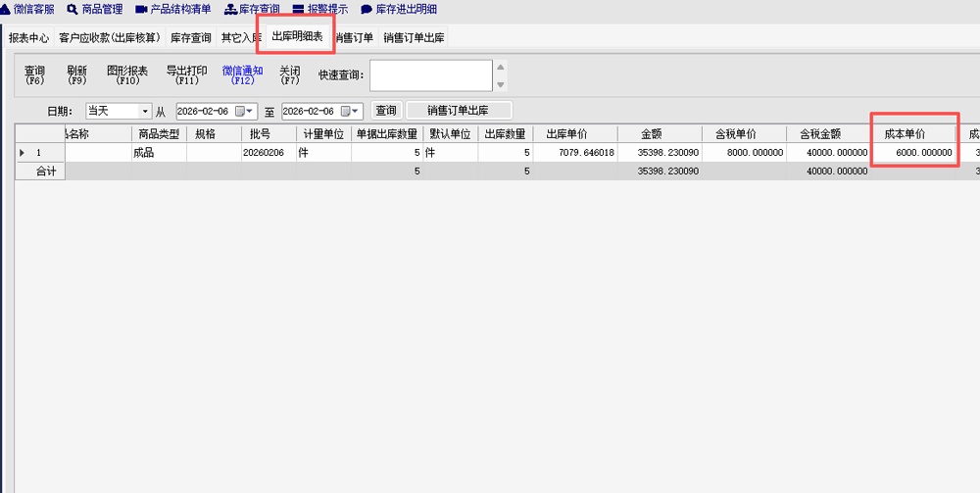The height and width of the screenshot is (493, 980).
Task: Open 产品结构清单 in the top toolbar
Action: tap(172, 9)
